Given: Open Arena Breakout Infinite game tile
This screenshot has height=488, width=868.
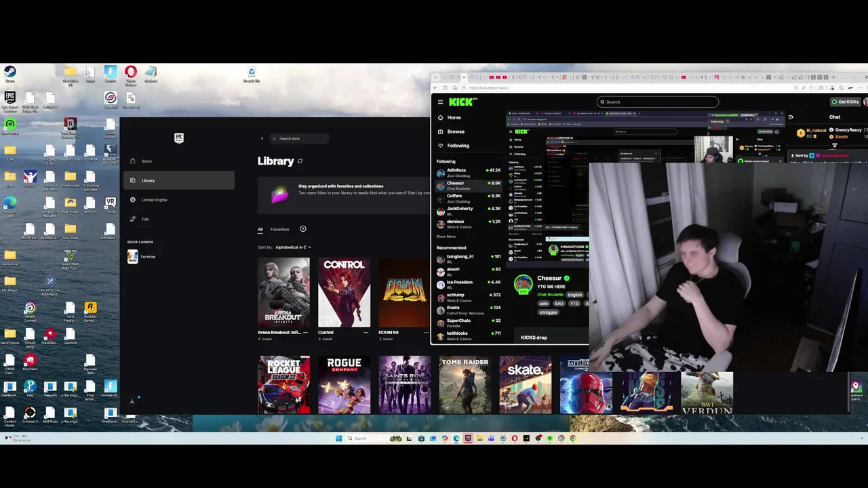Looking at the screenshot, I should 283,293.
